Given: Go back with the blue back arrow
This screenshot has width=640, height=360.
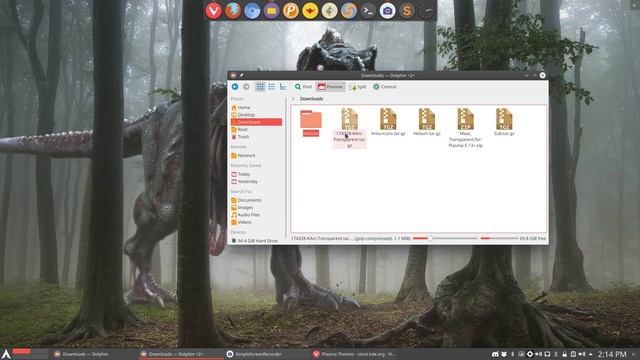Looking at the screenshot, I should (x=235, y=87).
